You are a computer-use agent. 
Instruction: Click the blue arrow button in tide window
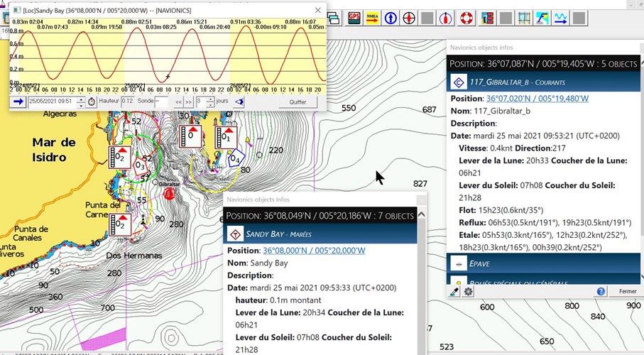[18, 102]
